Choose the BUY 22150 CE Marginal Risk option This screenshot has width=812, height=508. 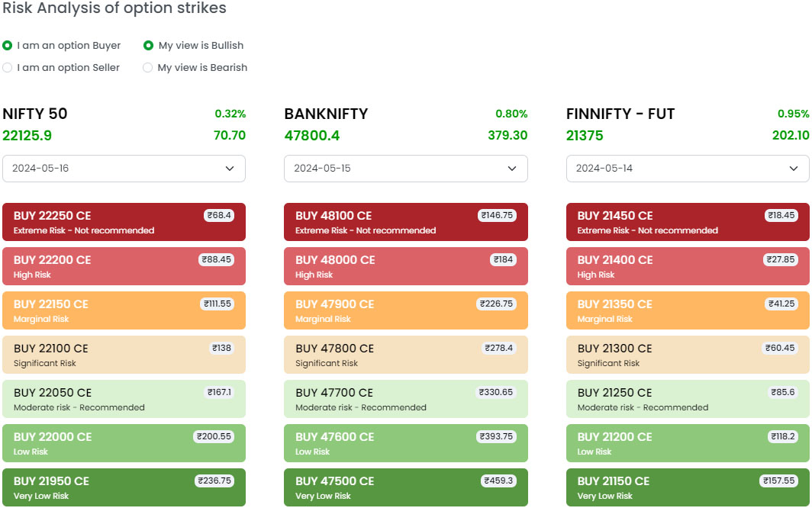[x=124, y=310]
